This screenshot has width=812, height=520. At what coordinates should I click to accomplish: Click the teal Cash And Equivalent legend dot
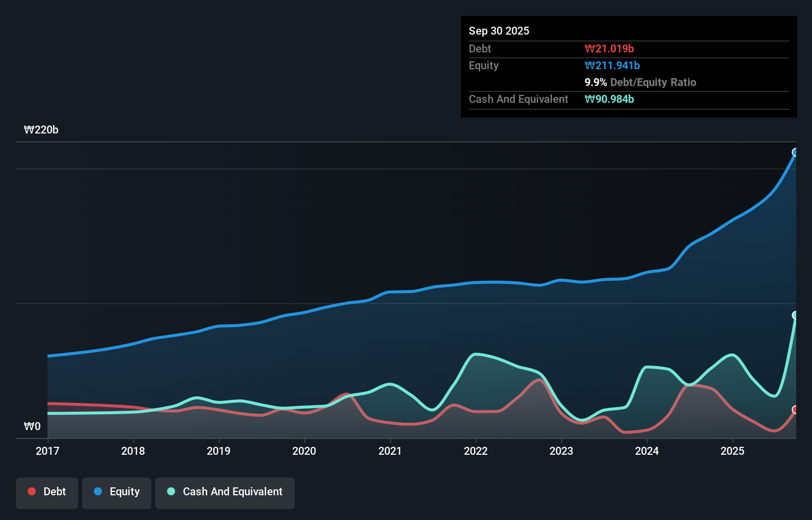point(171,491)
